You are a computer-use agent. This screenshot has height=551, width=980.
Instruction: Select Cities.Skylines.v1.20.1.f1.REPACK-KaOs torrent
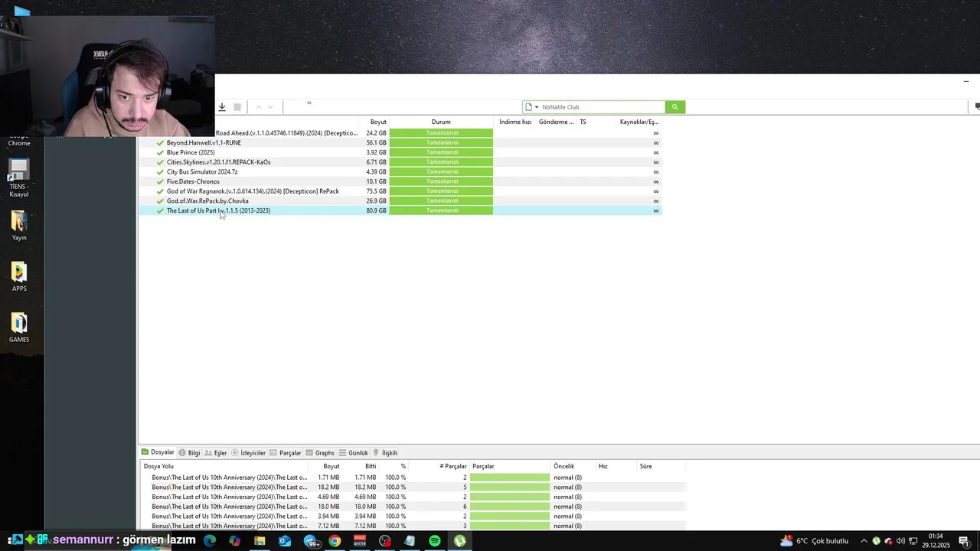(218, 162)
